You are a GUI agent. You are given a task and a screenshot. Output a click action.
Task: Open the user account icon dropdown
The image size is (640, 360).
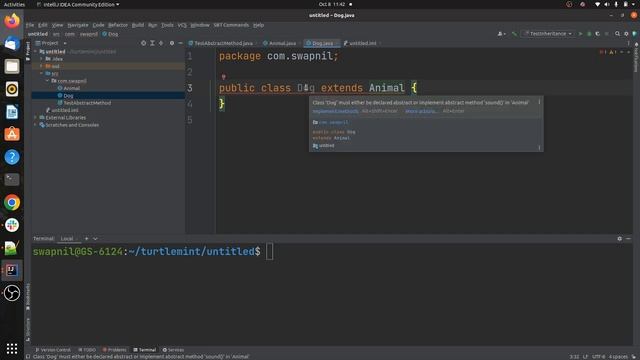tap(502, 33)
